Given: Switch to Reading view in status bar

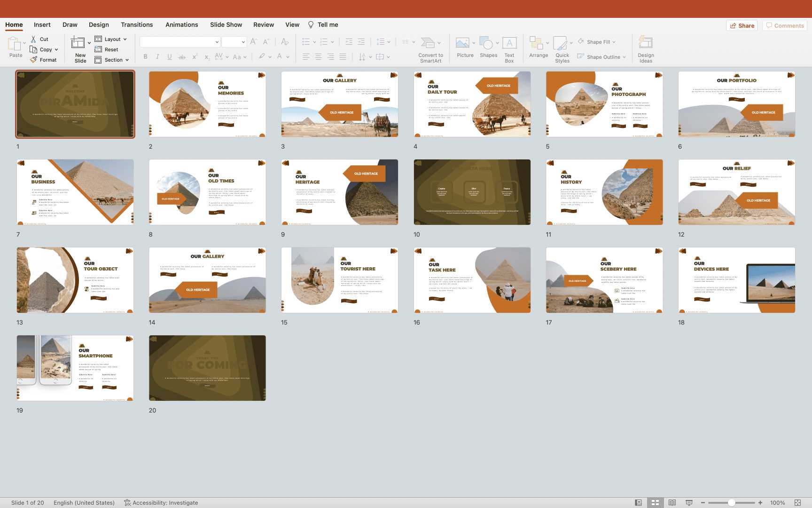Looking at the screenshot, I should pos(672,503).
